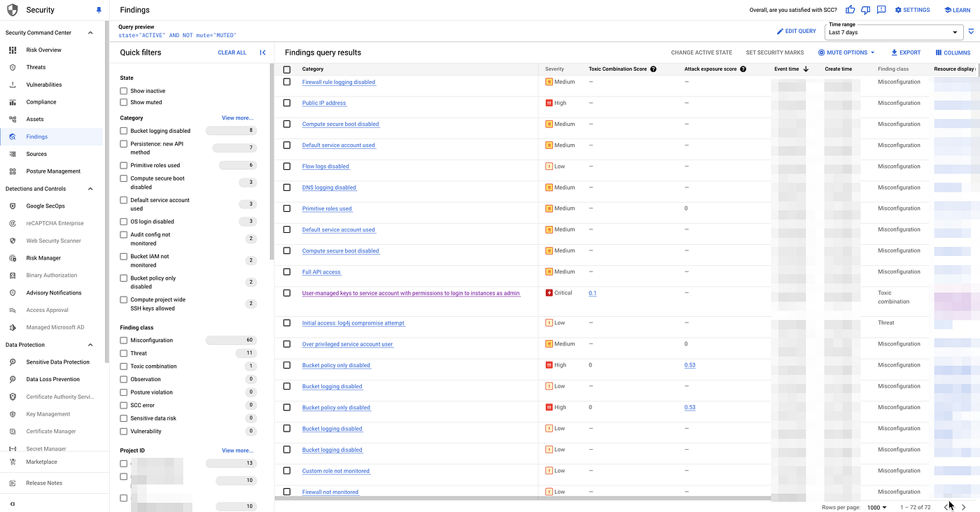The width and height of the screenshot is (980, 512).
Task: Click the thumbs down feedback icon
Action: pos(866,10)
